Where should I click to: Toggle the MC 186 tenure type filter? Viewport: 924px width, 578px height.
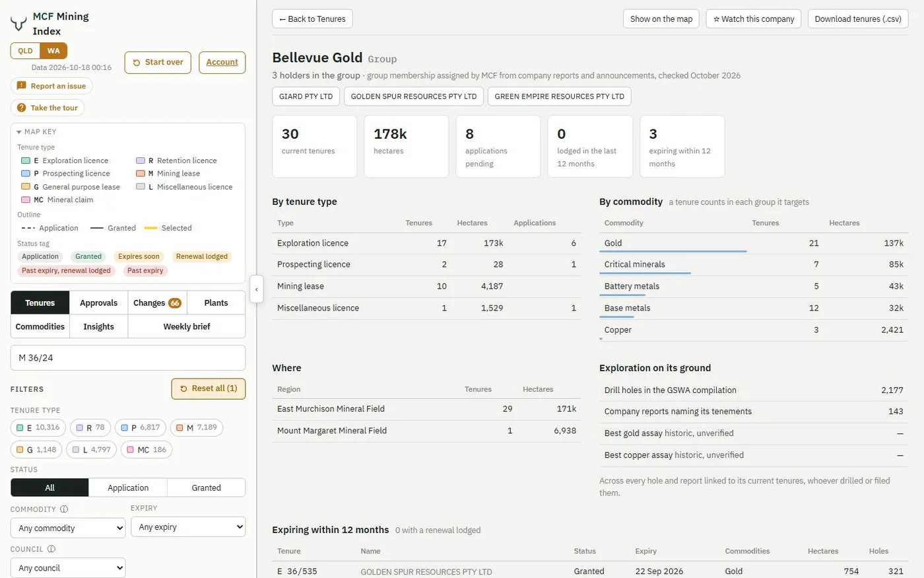(x=147, y=450)
